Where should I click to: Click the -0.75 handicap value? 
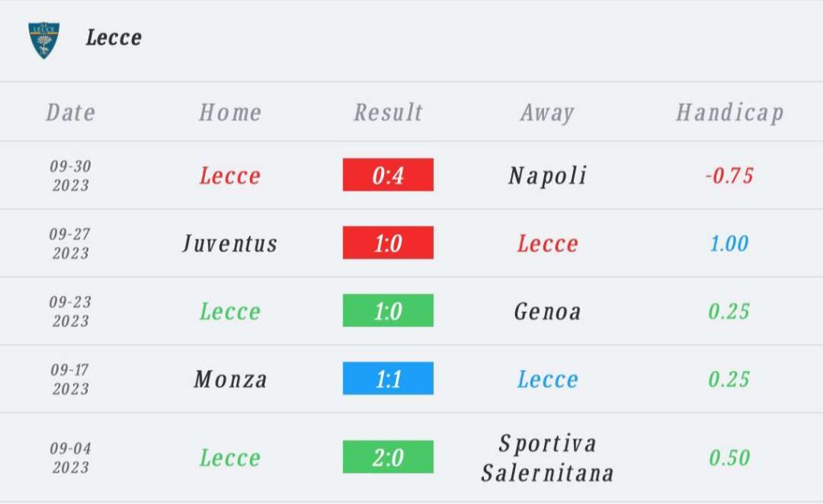pos(730,175)
